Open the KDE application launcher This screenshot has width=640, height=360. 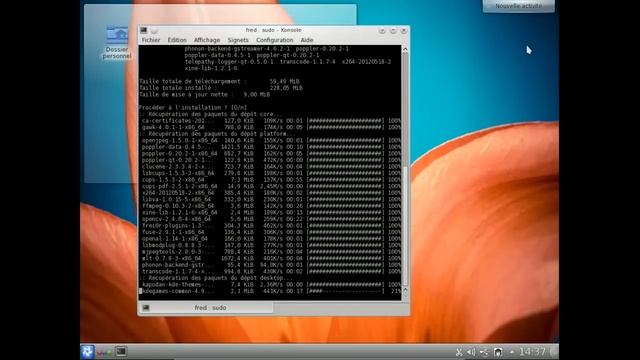pos(87,351)
